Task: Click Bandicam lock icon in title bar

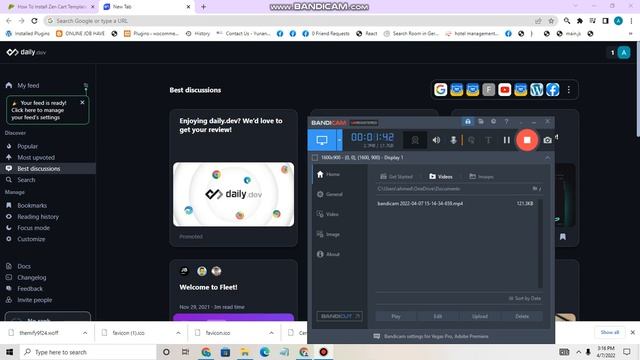Action: [468, 122]
